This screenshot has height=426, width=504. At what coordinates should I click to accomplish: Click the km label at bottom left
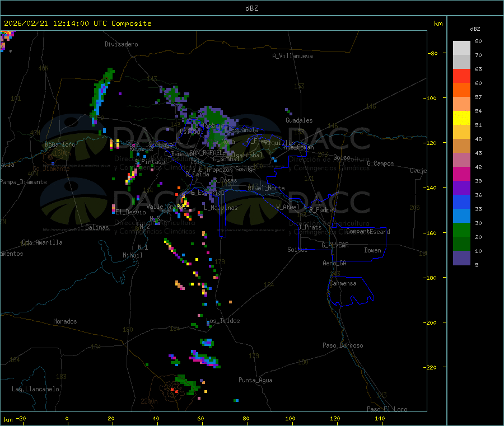(x=8, y=420)
